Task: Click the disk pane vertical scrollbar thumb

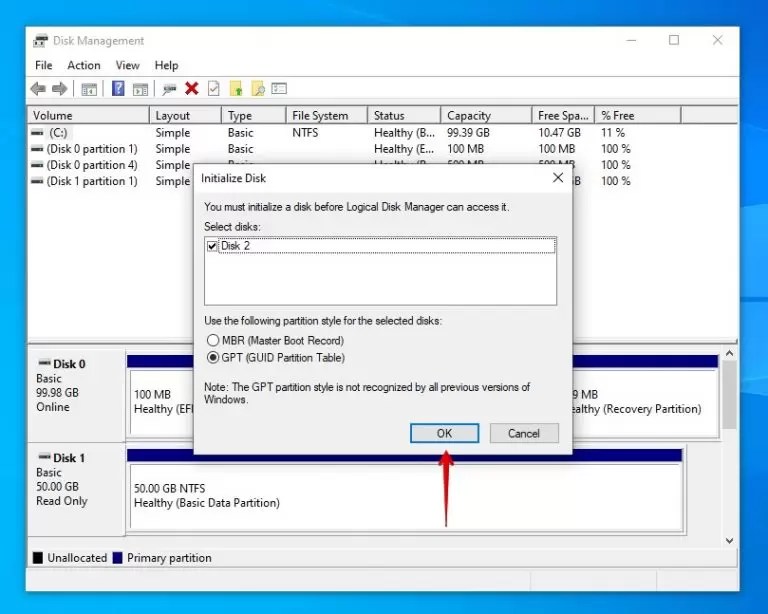Action: (729, 395)
